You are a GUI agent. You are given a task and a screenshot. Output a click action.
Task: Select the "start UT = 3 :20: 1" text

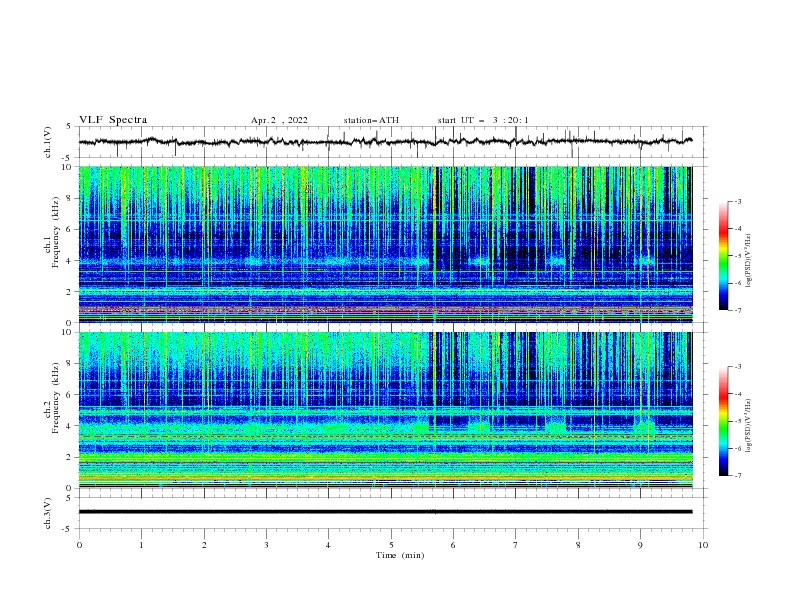pos(483,120)
